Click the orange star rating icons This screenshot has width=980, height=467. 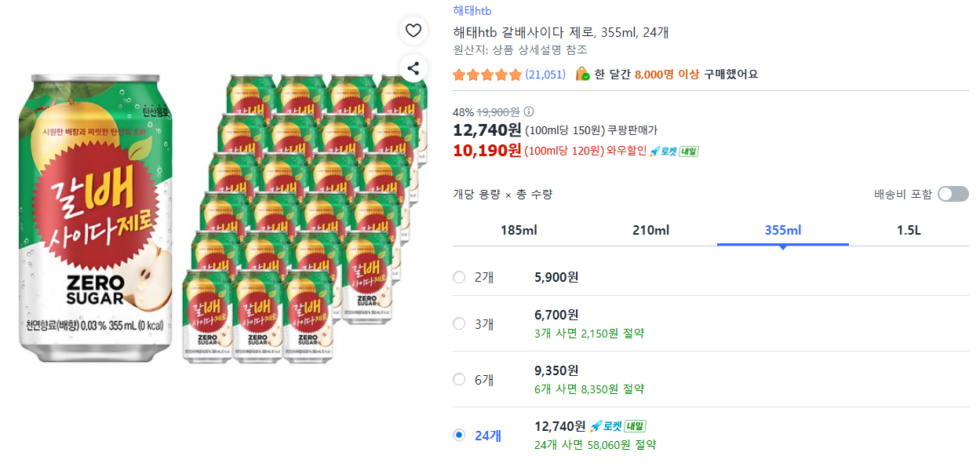click(x=487, y=75)
